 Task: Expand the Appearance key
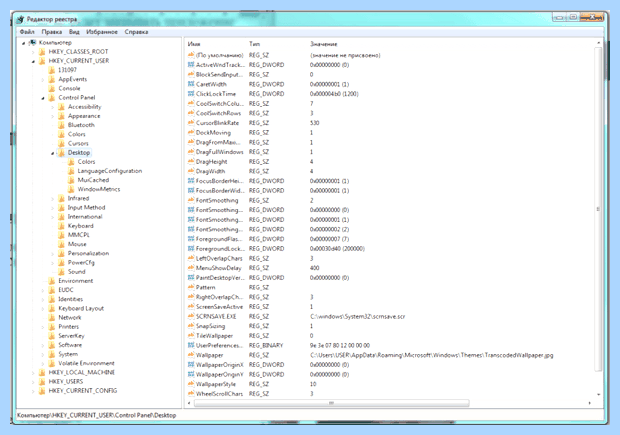(53, 116)
